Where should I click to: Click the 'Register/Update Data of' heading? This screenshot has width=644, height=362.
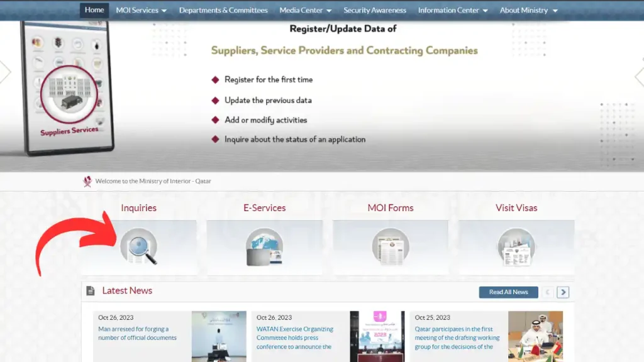click(x=343, y=29)
